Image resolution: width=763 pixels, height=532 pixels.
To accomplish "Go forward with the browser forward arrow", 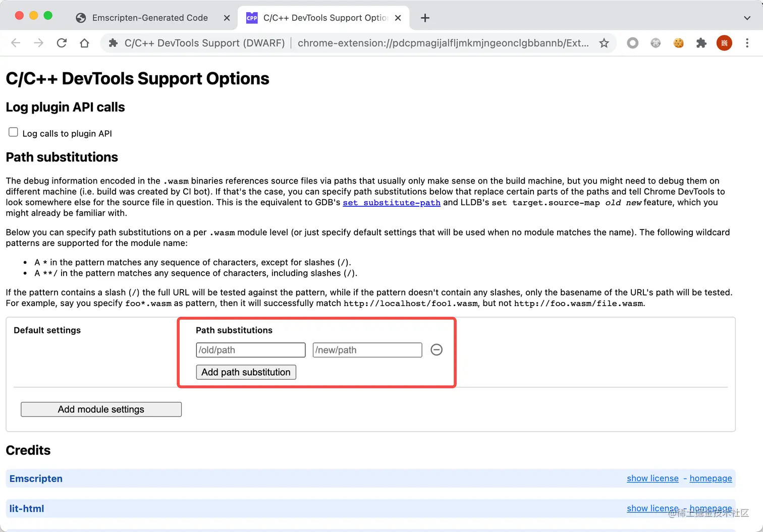I will (38, 43).
